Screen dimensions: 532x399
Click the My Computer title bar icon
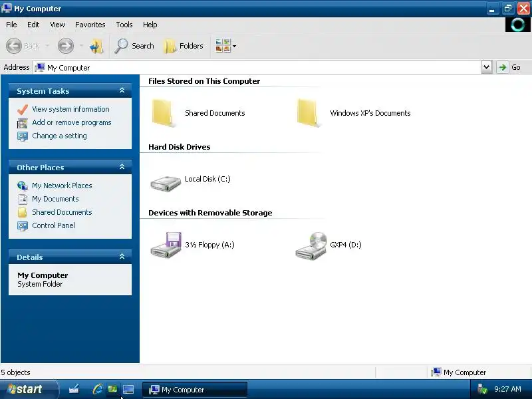[x=7, y=8]
